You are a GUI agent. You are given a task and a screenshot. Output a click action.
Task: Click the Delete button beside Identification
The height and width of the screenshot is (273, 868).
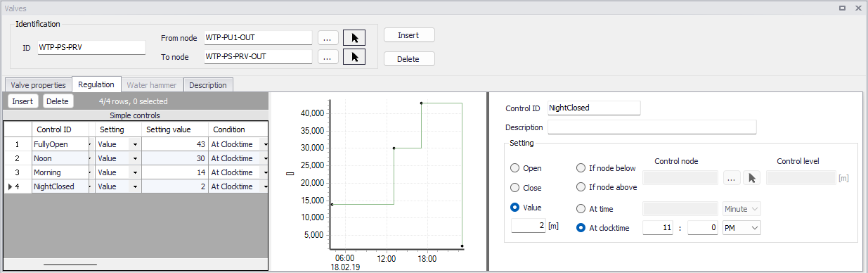(409, 59)
